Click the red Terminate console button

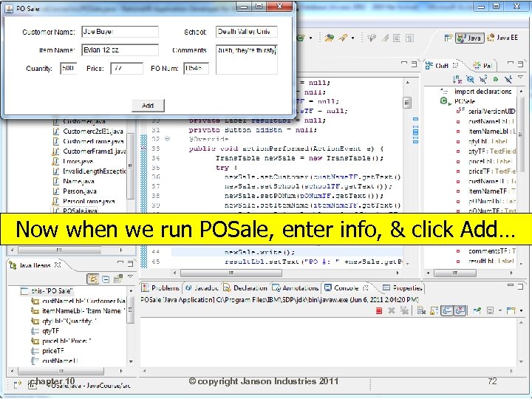[x=379, y=310]
